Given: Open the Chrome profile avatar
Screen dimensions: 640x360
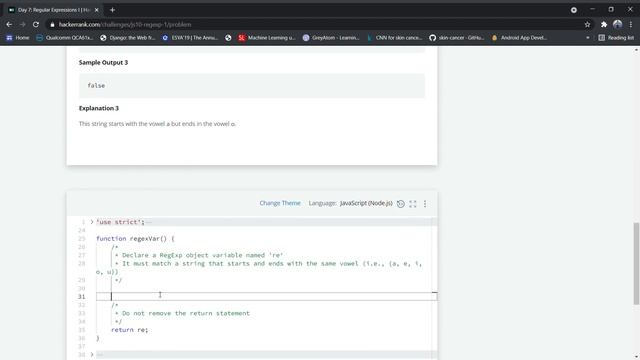Looking at the screenshot, I should pyautogui.click(x=618, y=24).
